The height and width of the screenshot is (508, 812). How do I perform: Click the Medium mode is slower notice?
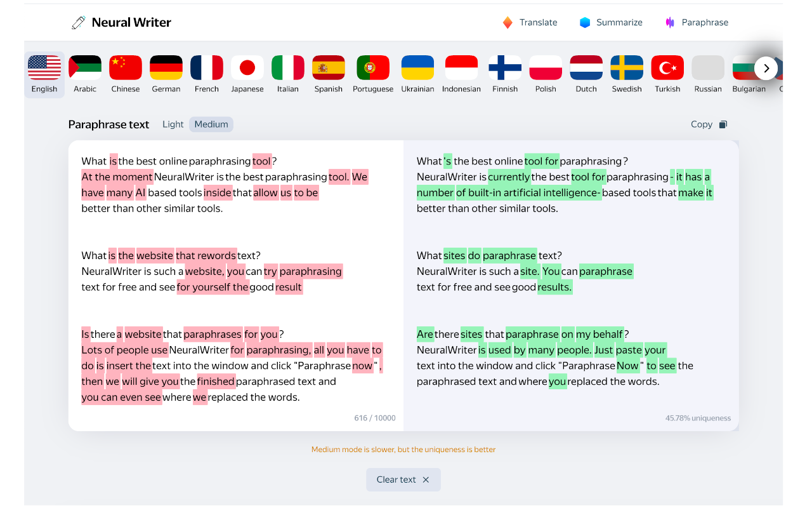tap(403, 450)
